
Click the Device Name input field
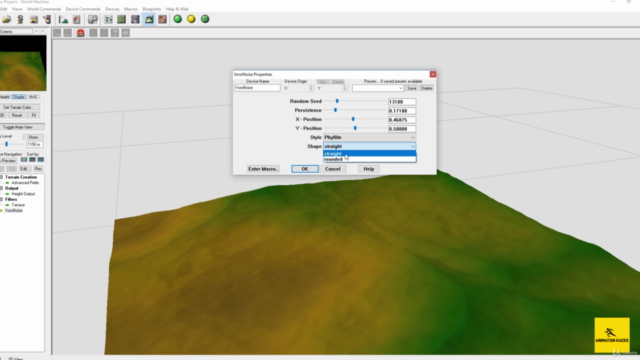point(258,88)
